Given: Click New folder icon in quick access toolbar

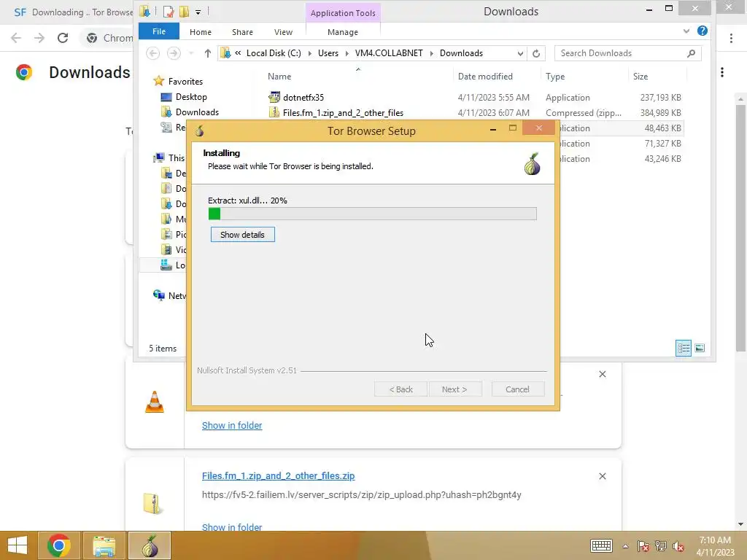Looking at the screenshot, I should tap(184, 12).
